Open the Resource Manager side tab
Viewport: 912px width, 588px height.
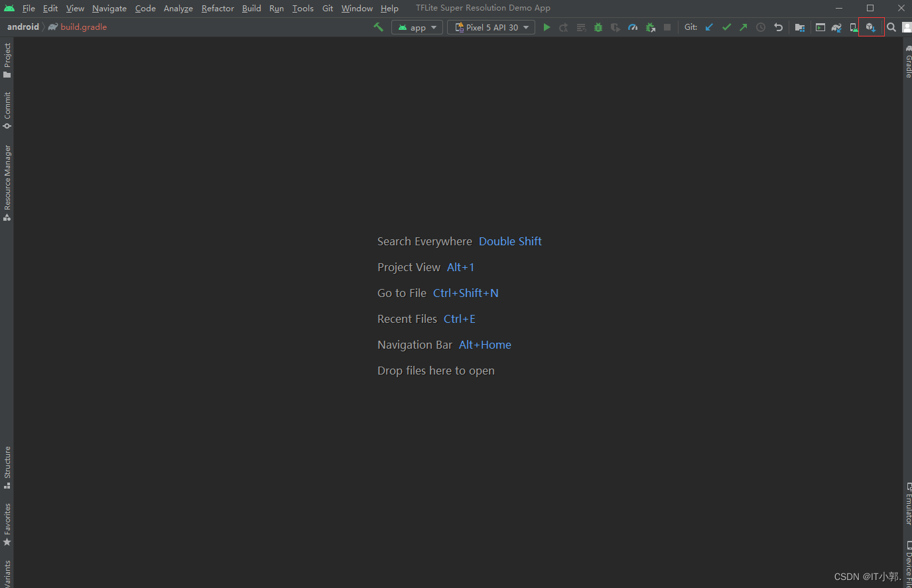tap(7, 182)
